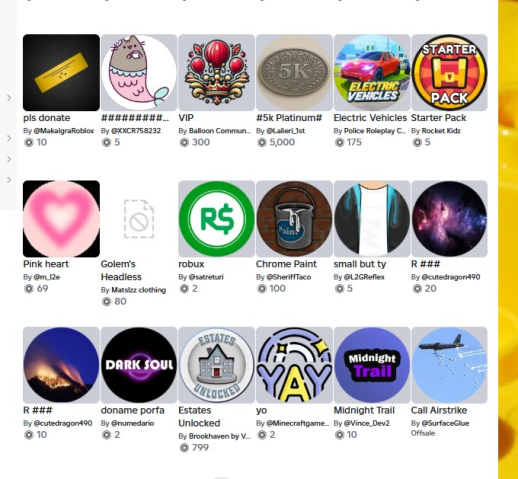Viewport: 518px width, 479px height.
Task: Open creator link @MakalgraRoblox
Action: (x=64, y=131)
